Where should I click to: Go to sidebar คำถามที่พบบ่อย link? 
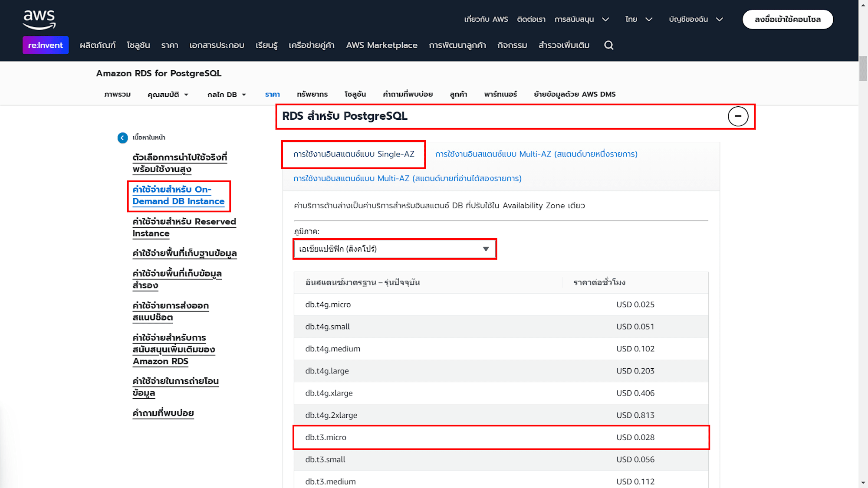click(x=163, y=413)
